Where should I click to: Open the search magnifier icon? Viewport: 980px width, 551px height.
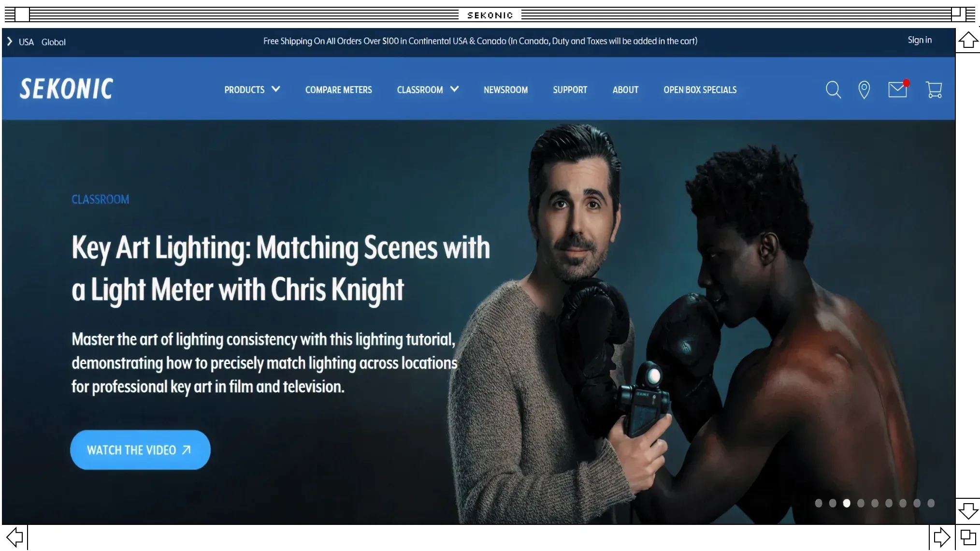point(833,90)
